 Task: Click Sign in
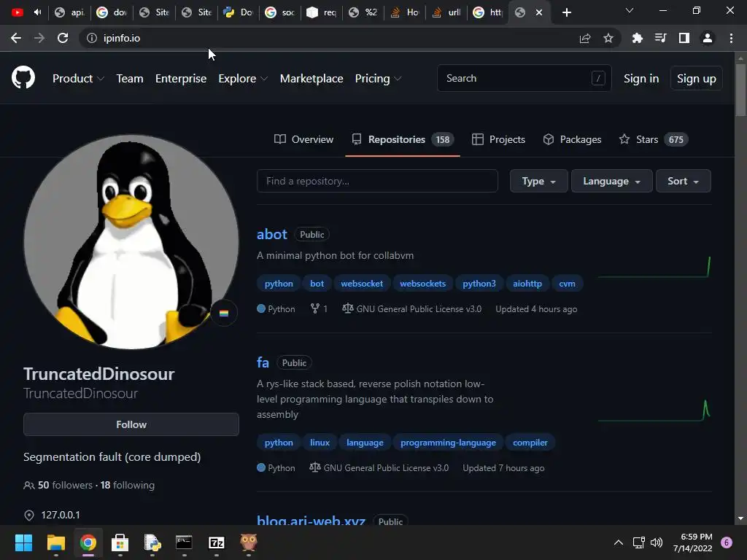pyautogui.click(x=641, y=78)
